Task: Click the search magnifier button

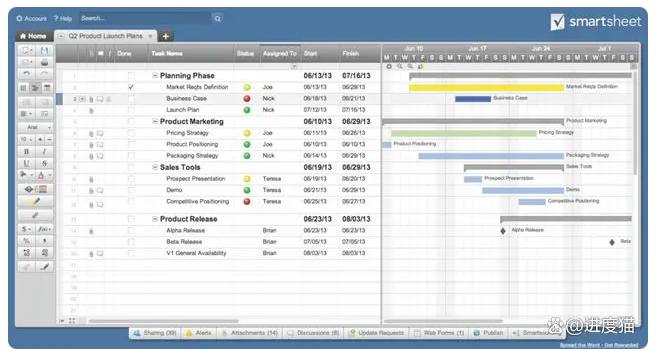Action: 218,18
